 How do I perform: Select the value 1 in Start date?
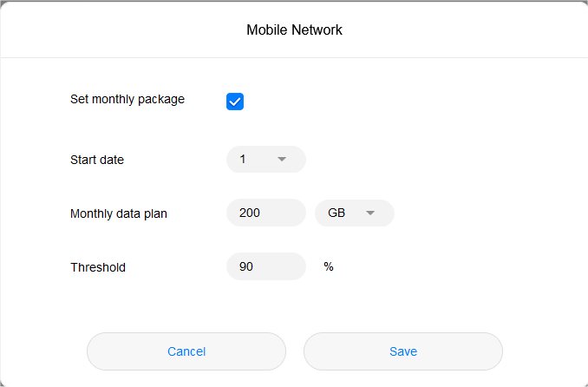pos(243,160)
